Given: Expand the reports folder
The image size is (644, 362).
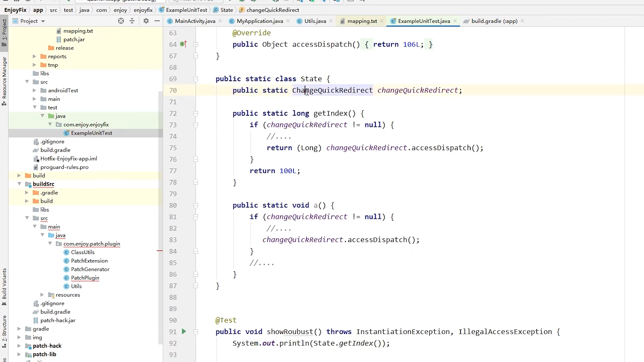Looking at the screenshot, I should click(x=34, y=56).
